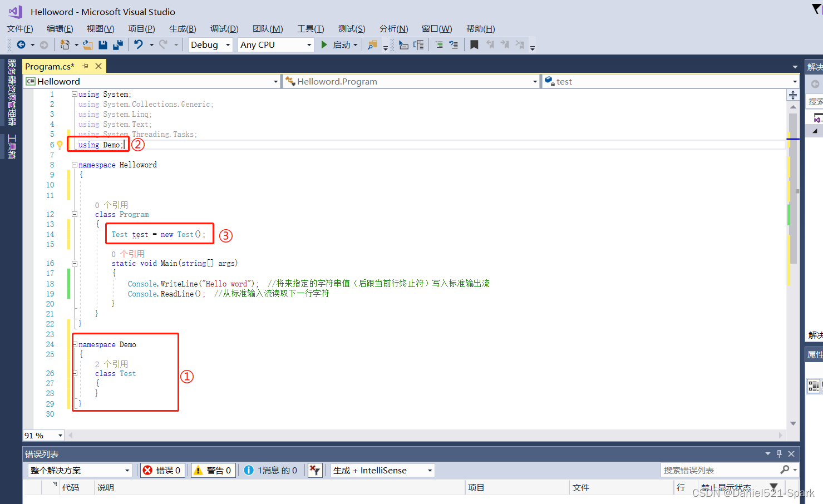Image resolution: width=823 pixels, height=504 pixels.
Task: Open the Analyze (分析) menu
Action: pyautogui.click(x=393, y=29)
